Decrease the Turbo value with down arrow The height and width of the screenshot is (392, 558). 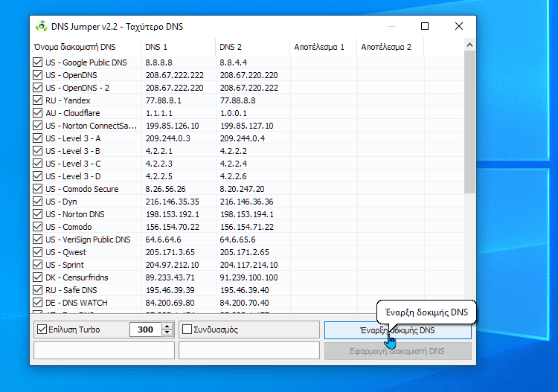(167, 332)
